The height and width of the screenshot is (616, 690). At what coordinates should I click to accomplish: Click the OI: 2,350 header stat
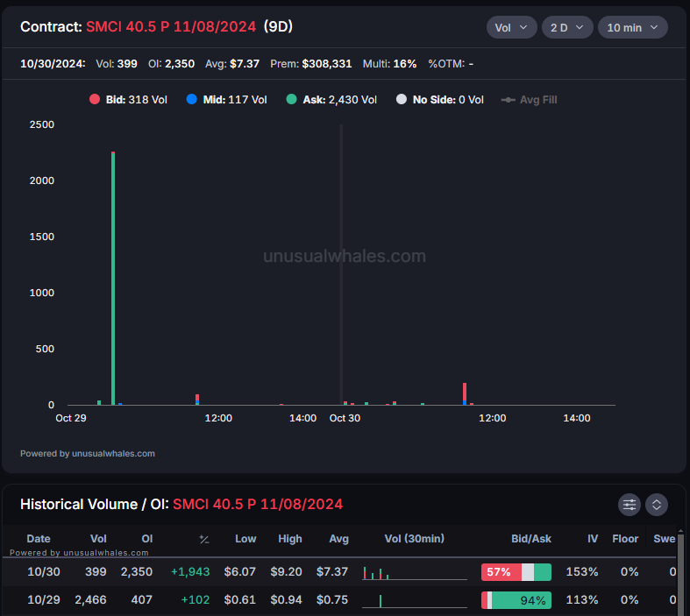pyautogui.click(x=171, y=64)
